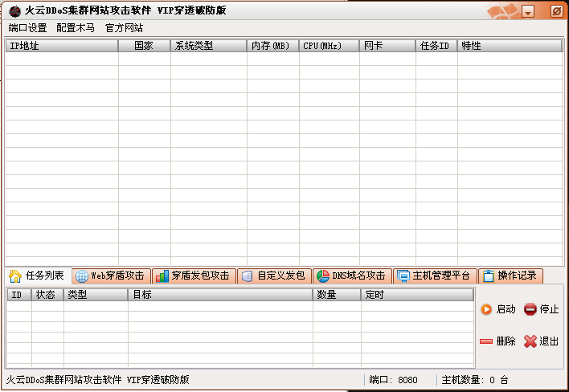The image size is (569, 392).
Task: Sort host list by IP地址 column
Action: tap(62, 46)
